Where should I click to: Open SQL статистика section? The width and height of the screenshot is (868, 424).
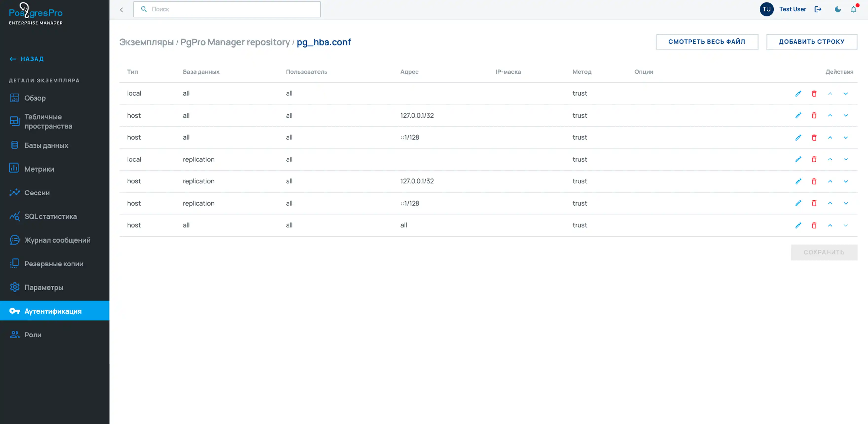[51, 216]
